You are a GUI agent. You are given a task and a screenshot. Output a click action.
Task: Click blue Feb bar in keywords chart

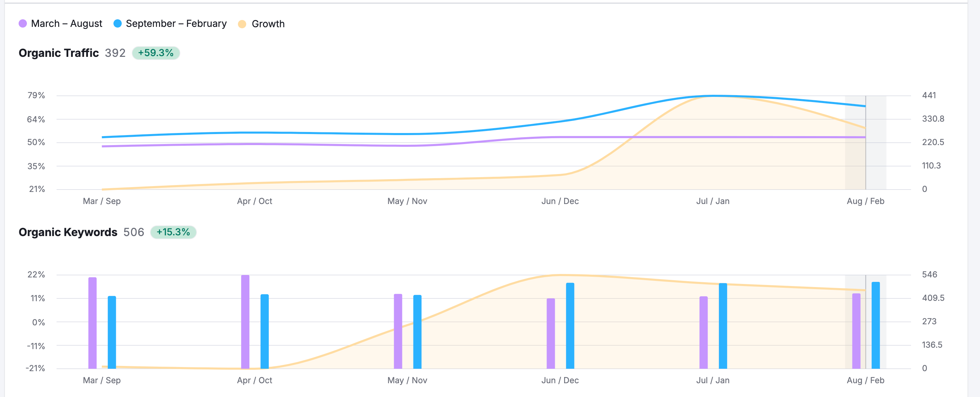pyautogui.click(x=876, y=326)
